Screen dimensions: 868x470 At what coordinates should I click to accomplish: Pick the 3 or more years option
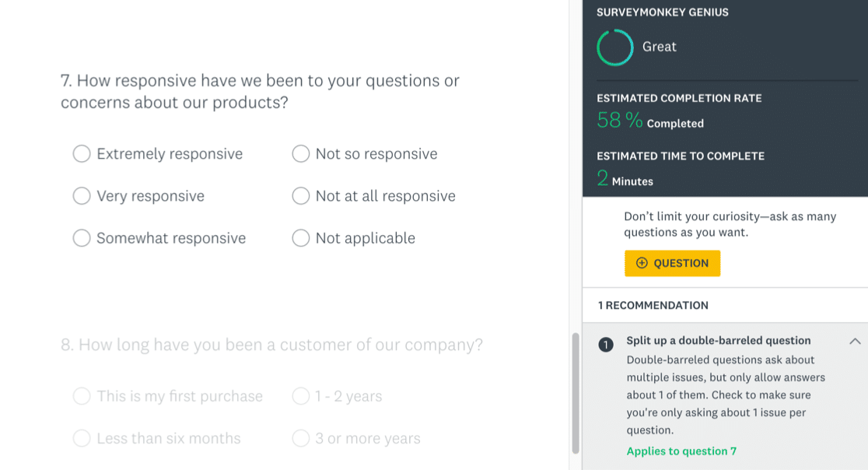301,439
